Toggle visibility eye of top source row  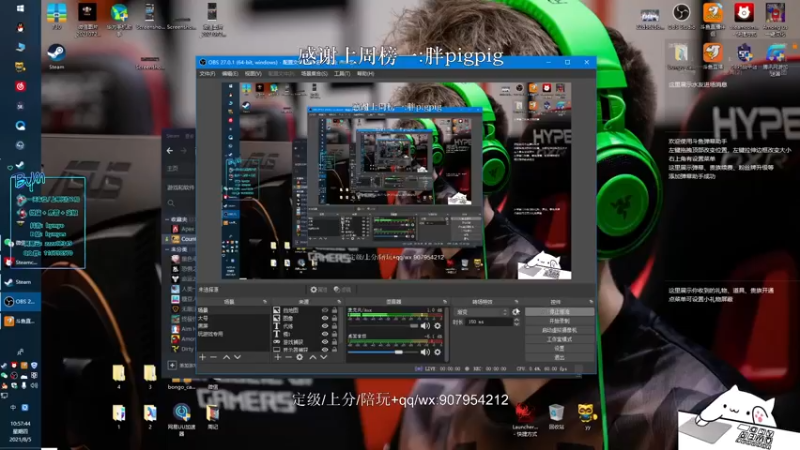pos(324,310)
